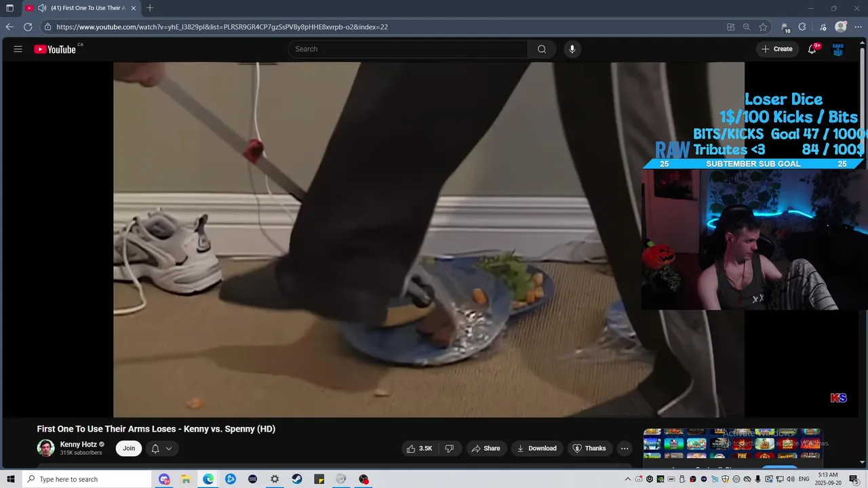Open Steam from the taskbar

click(x=297, y=479)
